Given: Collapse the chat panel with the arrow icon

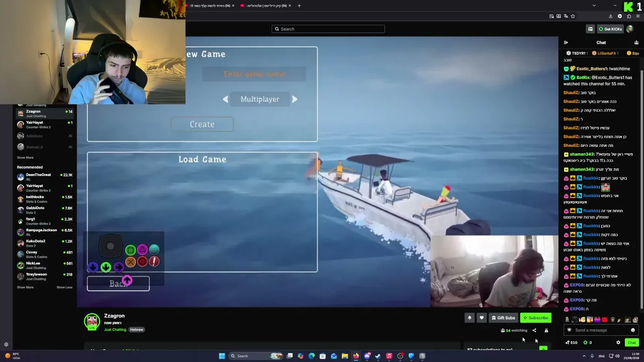Looking at the screenshot, I should click(x=566, y=43).
